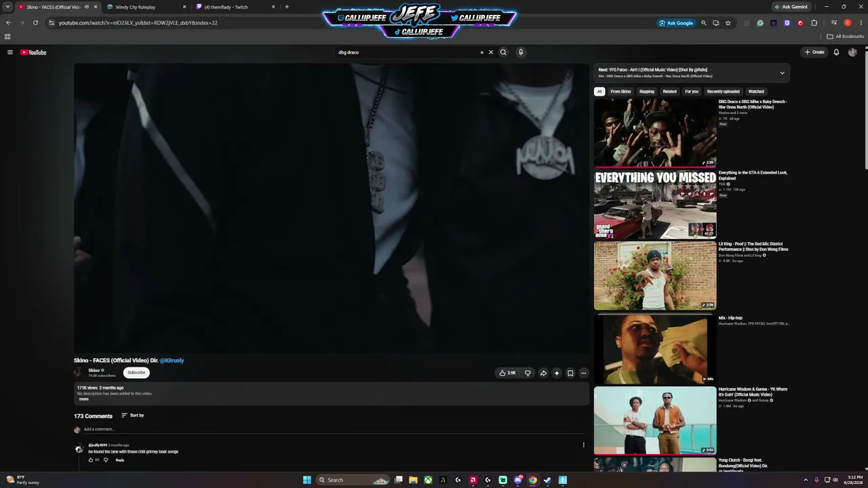
Task: Select the Related filter chip
Action: pos(670,91)
